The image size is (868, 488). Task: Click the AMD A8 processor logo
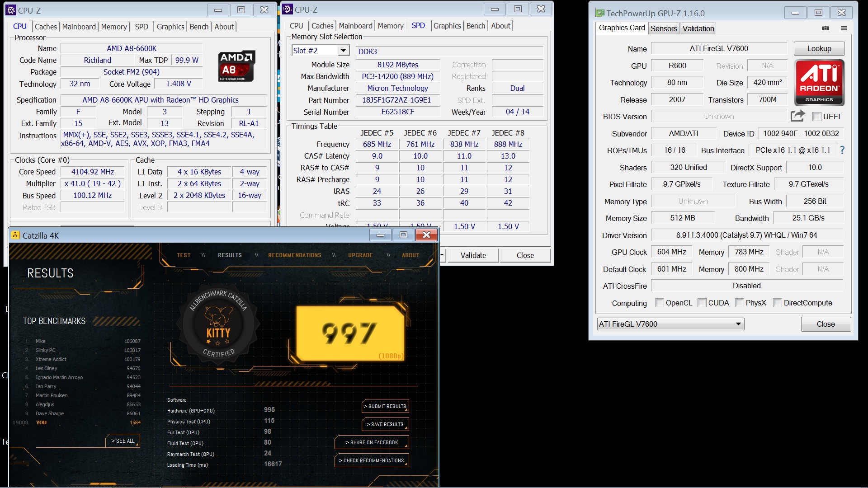(237, 66)
